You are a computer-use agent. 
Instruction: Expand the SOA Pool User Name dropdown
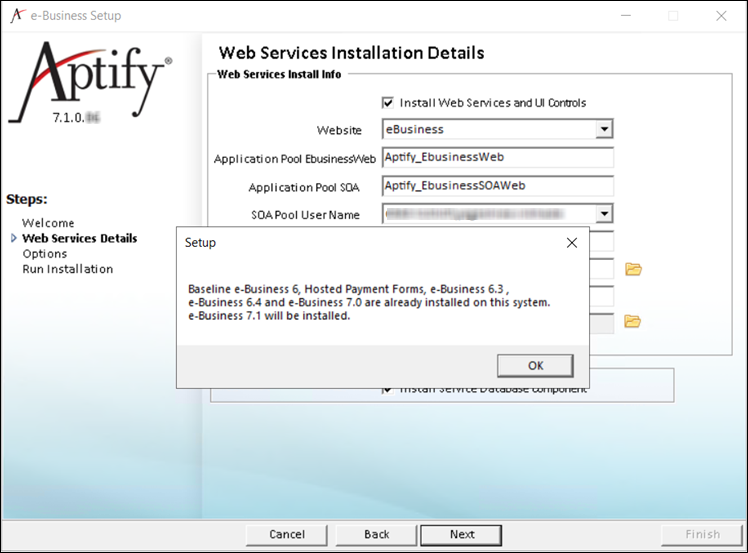(x=604, y=214)
